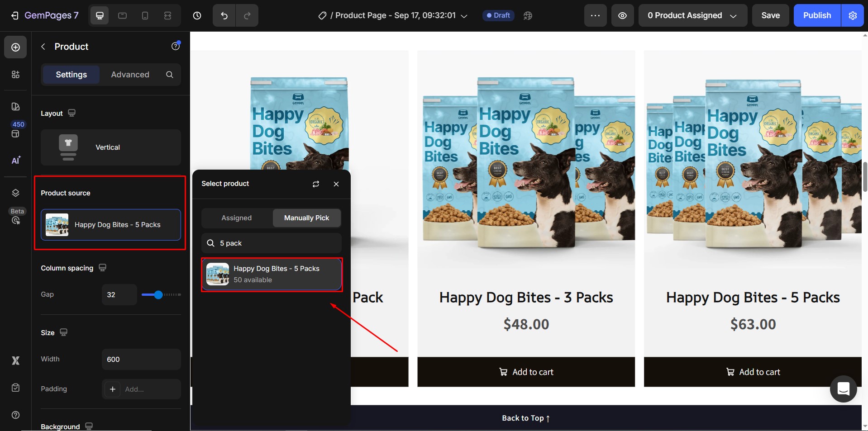Click the X icon in left sidebar
This screenshot has height=431, width=868.
[15, 360]
